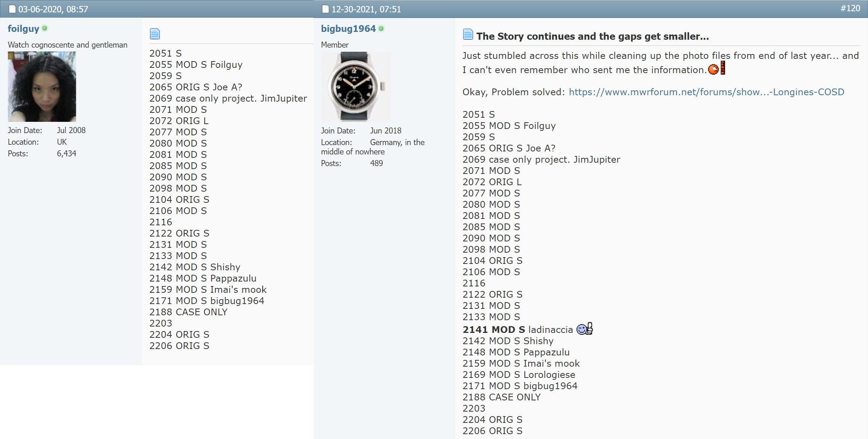Click page icon beside 12-30-2021 date
The height and width of the screenshot is (439, 868).
click(325, 9)
